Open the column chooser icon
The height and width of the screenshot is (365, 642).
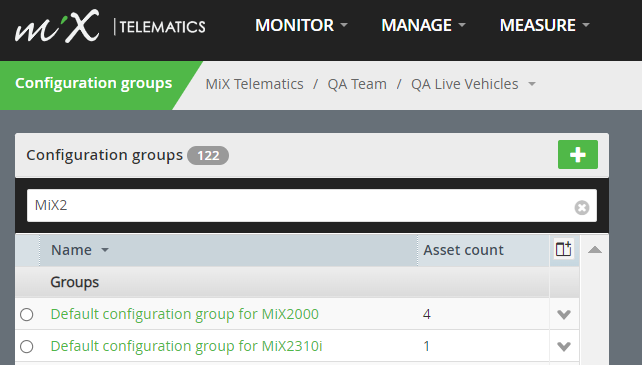tap(563, 249)
